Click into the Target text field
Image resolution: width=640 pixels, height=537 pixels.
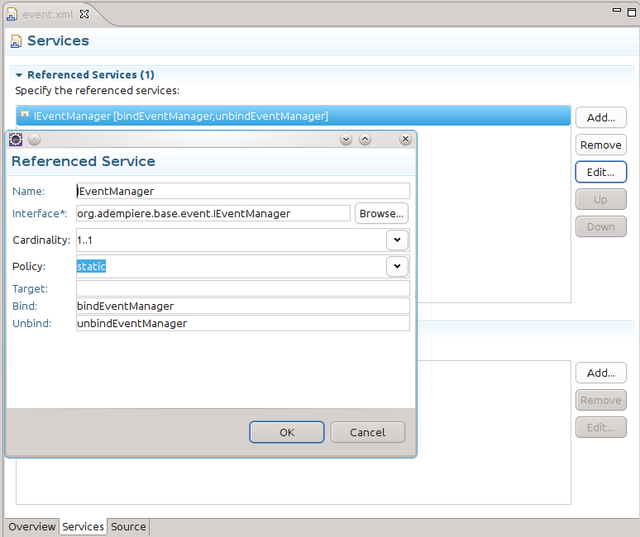click(x=242, y=289)
